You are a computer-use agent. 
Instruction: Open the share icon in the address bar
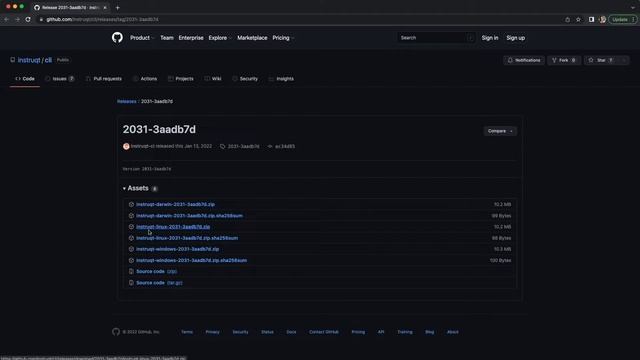567,19
